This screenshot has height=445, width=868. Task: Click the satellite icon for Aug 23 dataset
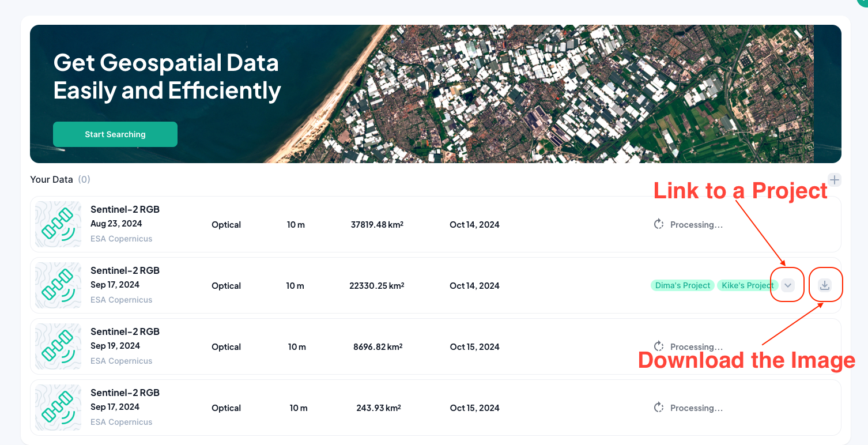(x=58, y=224)
